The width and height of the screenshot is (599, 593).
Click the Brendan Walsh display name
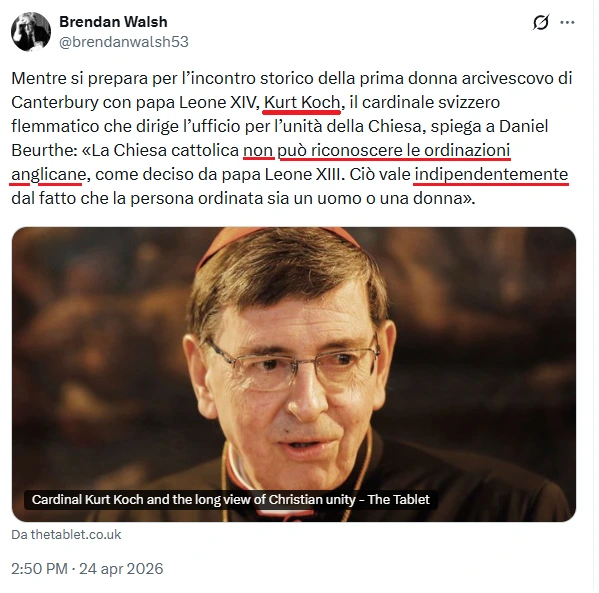point(113,22)
